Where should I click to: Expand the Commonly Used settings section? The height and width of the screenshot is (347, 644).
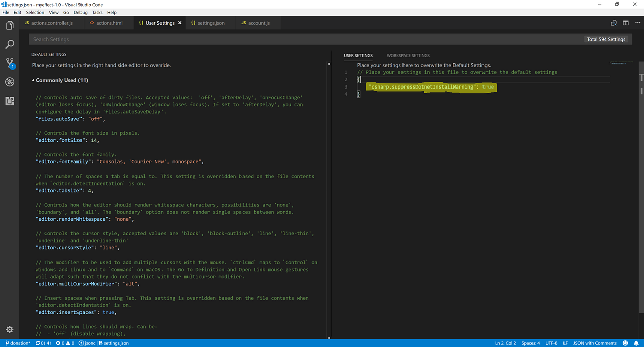point(59,80)
